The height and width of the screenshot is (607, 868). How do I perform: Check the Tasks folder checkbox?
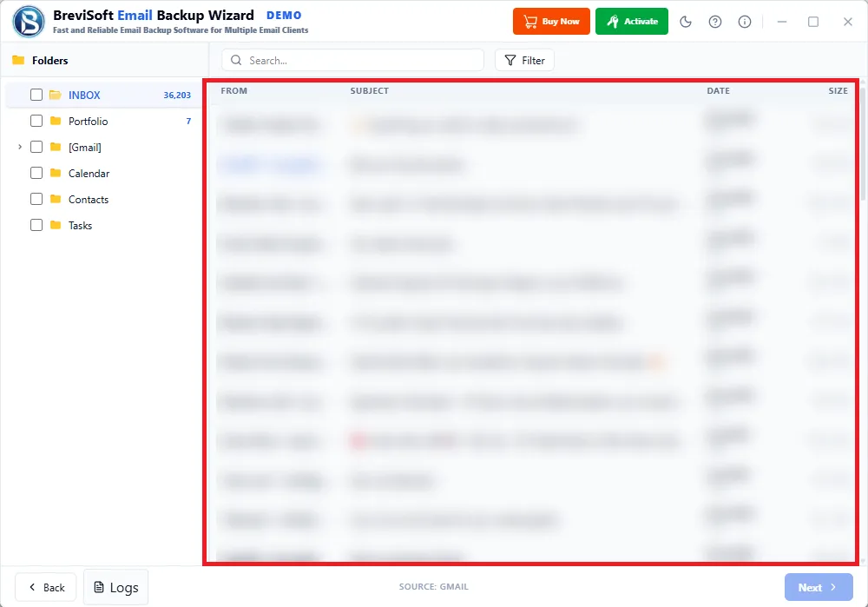click(x=36, y=225)
